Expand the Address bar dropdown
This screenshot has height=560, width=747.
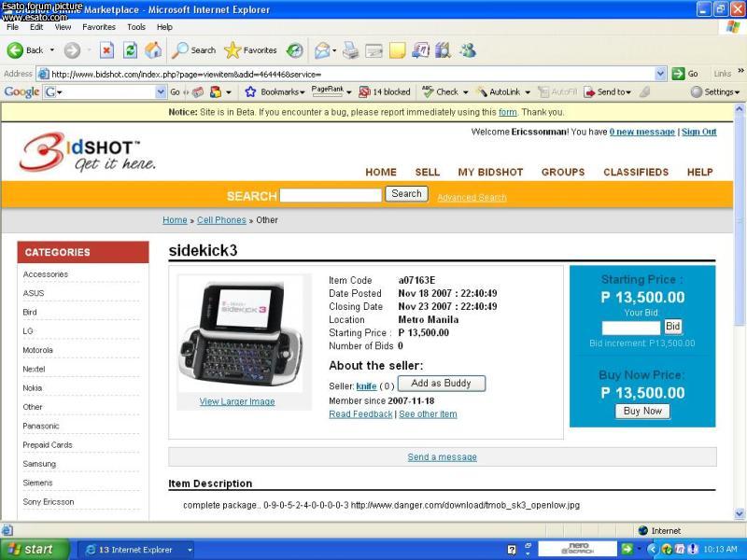click(660, 74)
